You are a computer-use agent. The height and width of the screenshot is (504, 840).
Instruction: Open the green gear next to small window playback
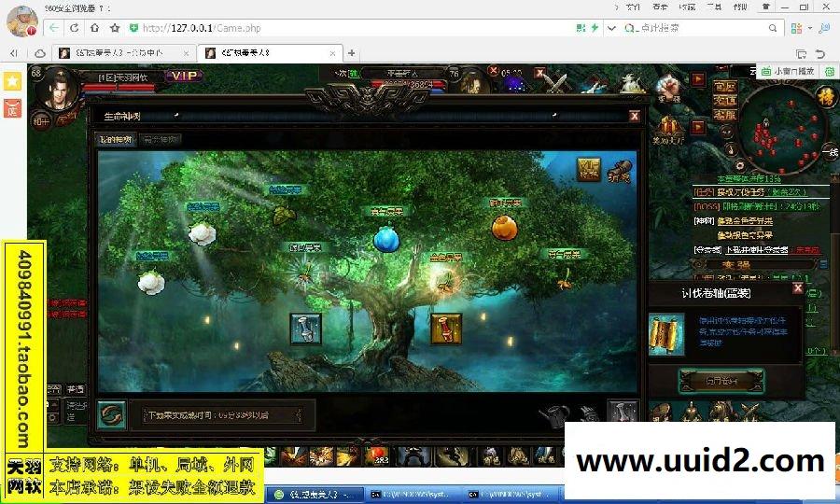pos(830,71)
